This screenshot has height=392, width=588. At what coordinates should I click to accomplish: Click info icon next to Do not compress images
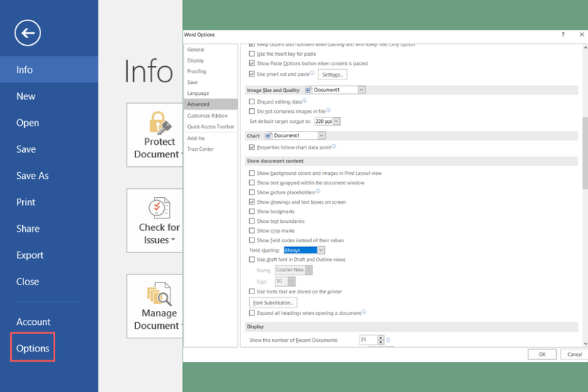(x=328, y=110)
